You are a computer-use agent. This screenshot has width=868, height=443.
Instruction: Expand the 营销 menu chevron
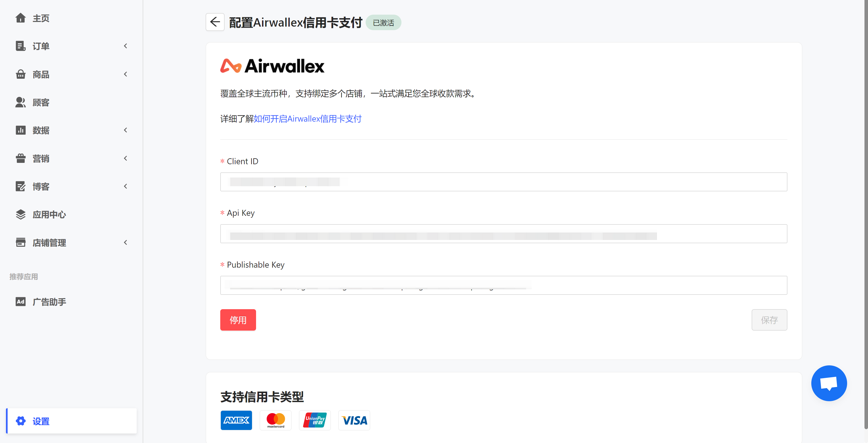point(125,158)
